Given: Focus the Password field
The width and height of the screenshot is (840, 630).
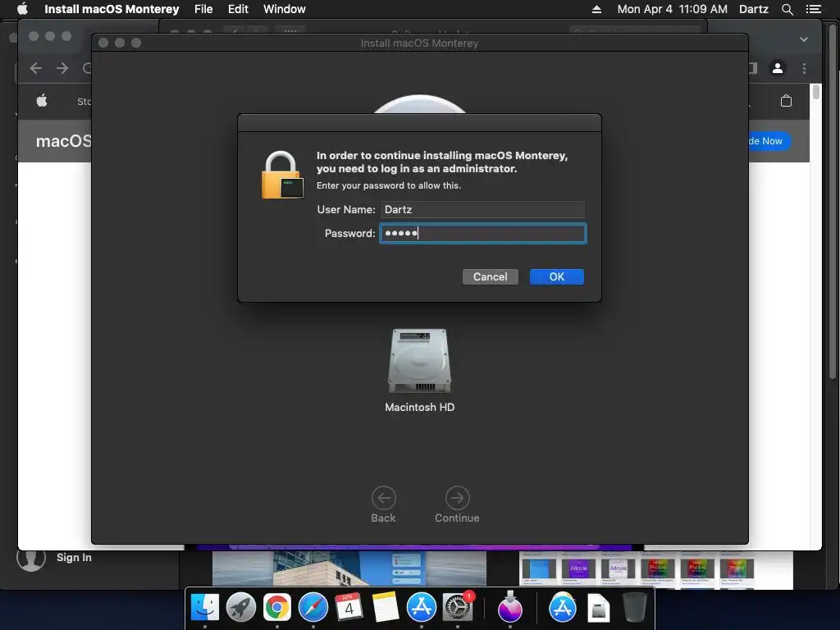Looking at the screenshot, I should tap(482, 234).
